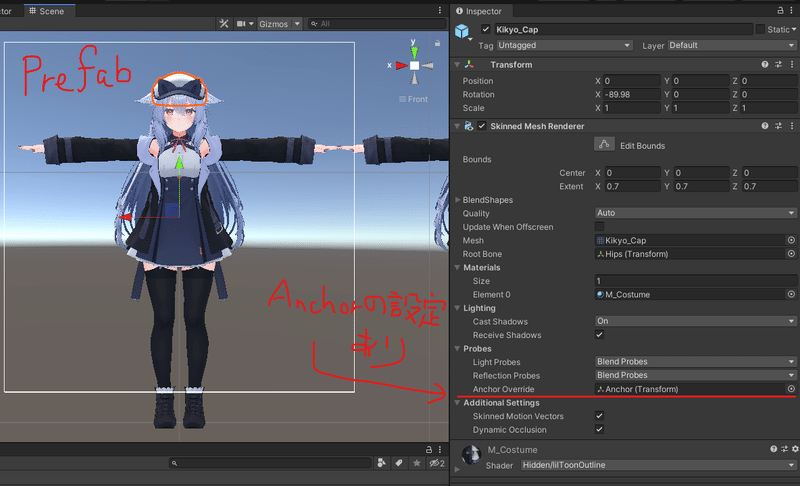The width and height of the screenshot is (800, 486).
Task: Open object picker for Mesh field
Action: pos(791,240)
